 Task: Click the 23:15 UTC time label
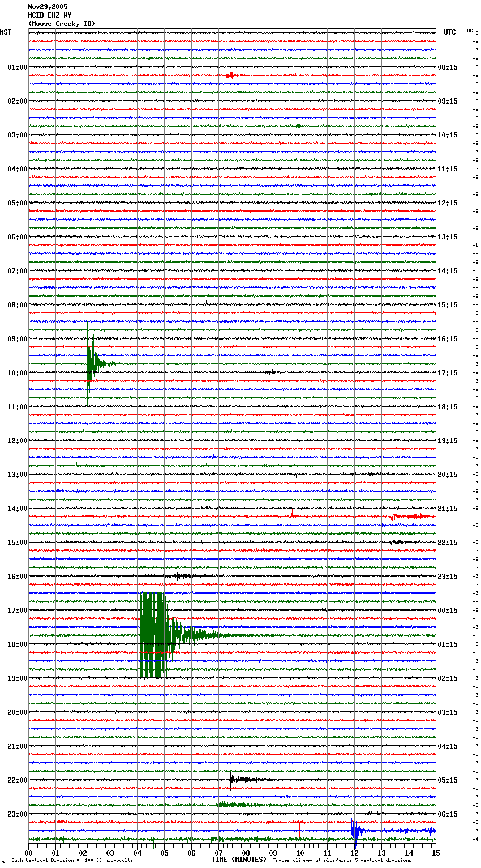coord(448,577)
